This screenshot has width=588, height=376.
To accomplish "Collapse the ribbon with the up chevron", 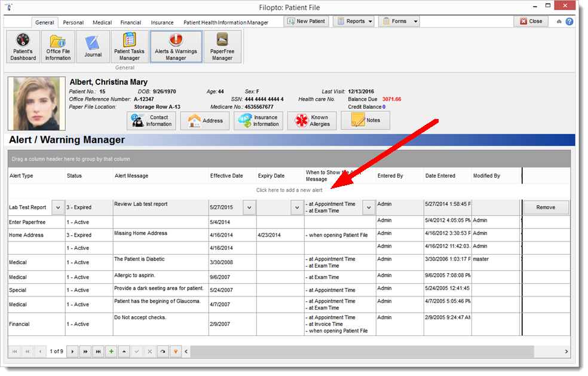I will coord(559,22).
